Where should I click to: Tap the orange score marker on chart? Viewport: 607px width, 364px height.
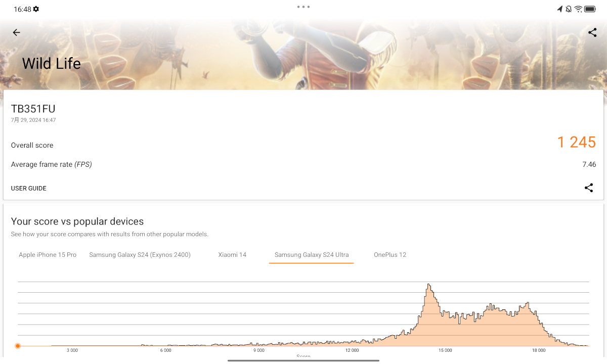coord(18,346)
